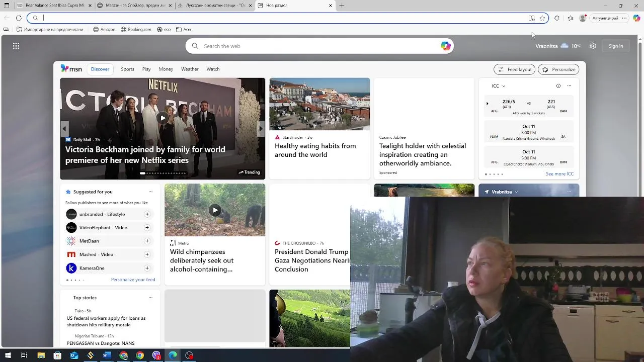Open the Copilot icon in the search box
Screen dimensions: 644x362
pos(445,46)
